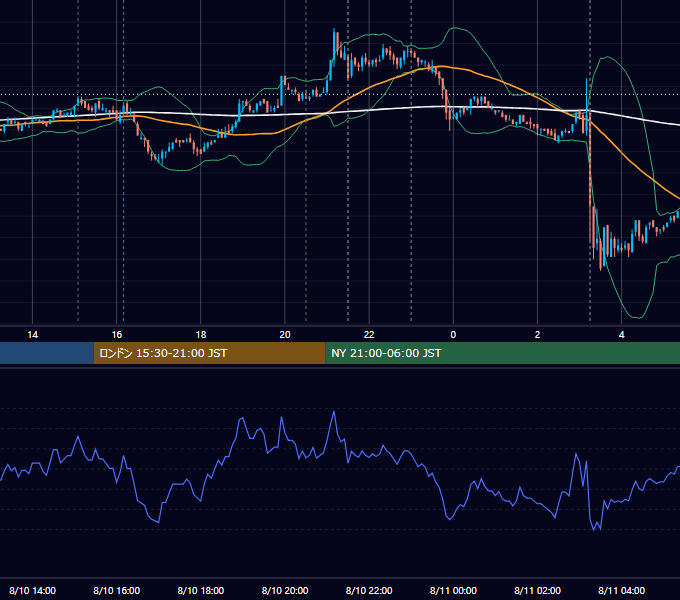Viewport: 680px width, 600px height.
Task: Click the blue session band before ロンドン
Action: pyautogui.click(x=47, y=353)
